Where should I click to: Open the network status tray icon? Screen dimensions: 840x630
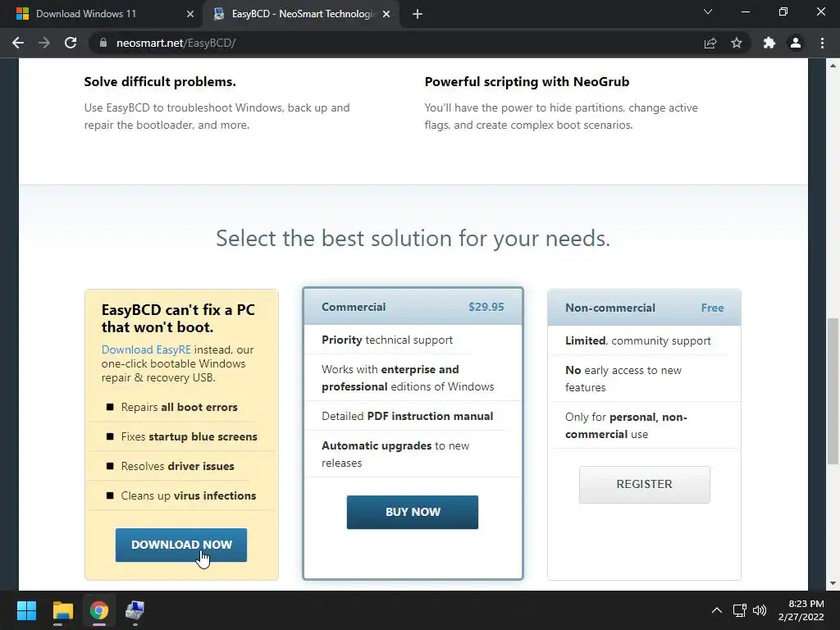click(x=740, y=610)
